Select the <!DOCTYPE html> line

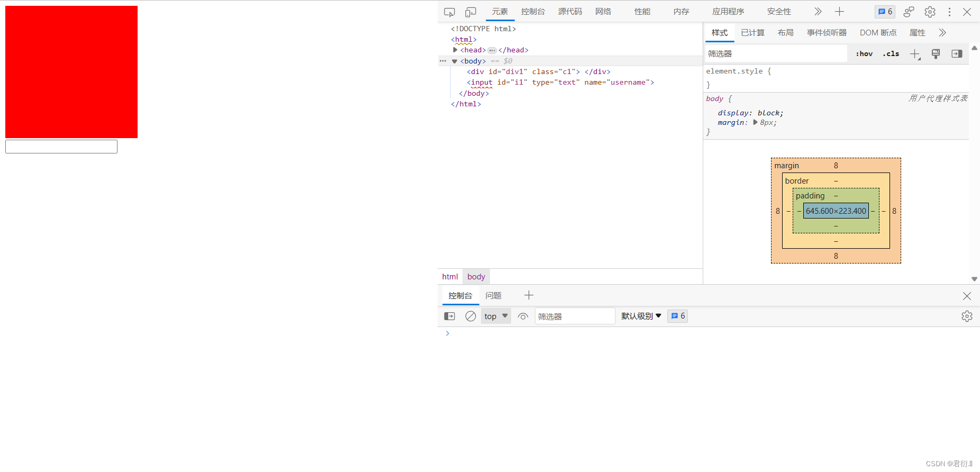coord(483,29)
